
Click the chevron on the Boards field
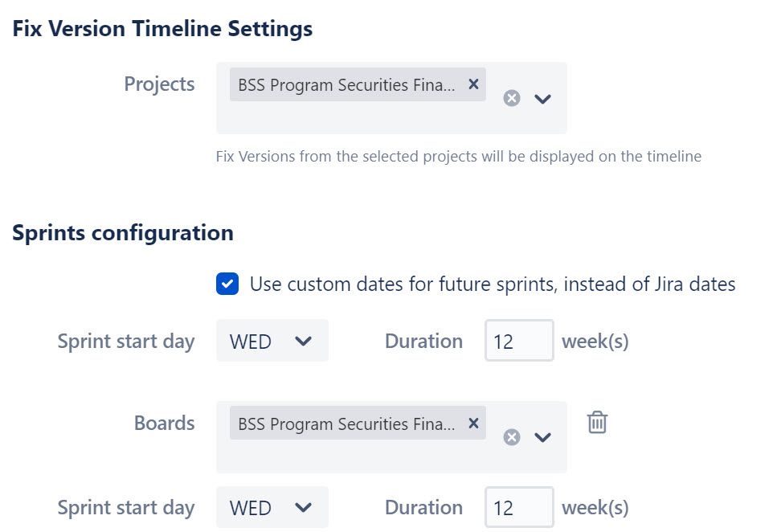click(x=542, y=438)
